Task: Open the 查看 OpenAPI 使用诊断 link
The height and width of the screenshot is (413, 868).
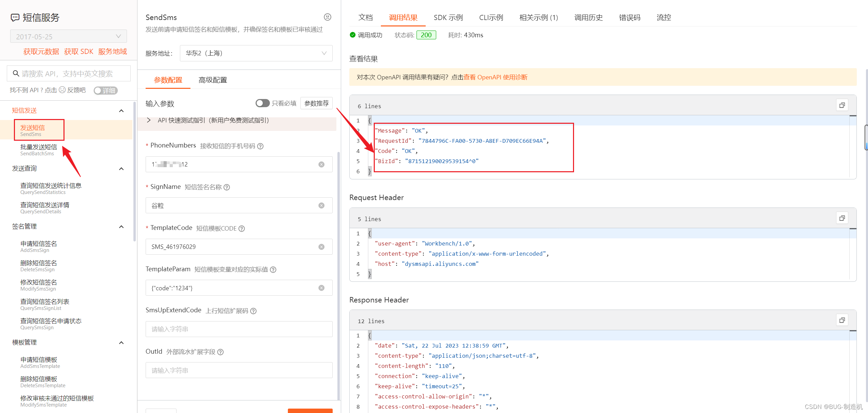Action: click(x=495, y=77)
